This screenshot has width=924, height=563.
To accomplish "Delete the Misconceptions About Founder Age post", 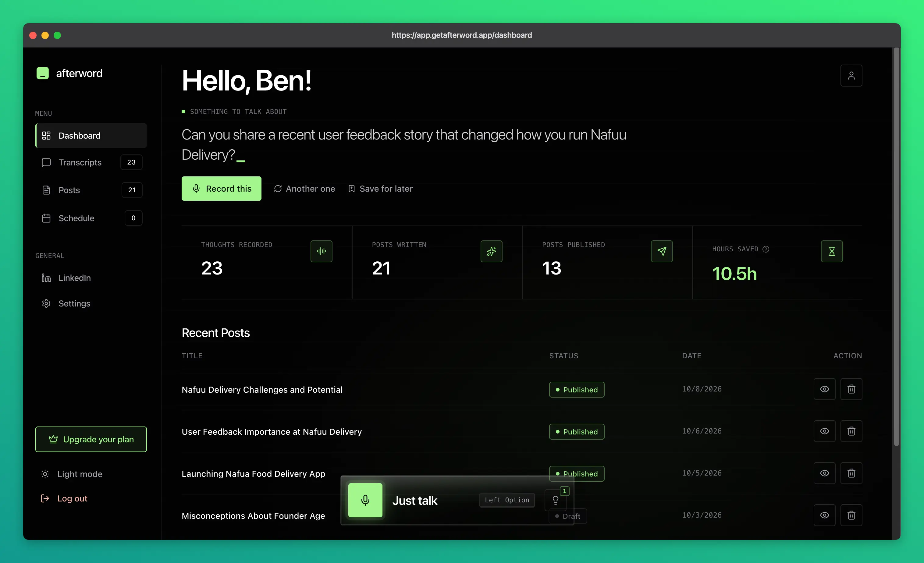I will coord(851,515).
